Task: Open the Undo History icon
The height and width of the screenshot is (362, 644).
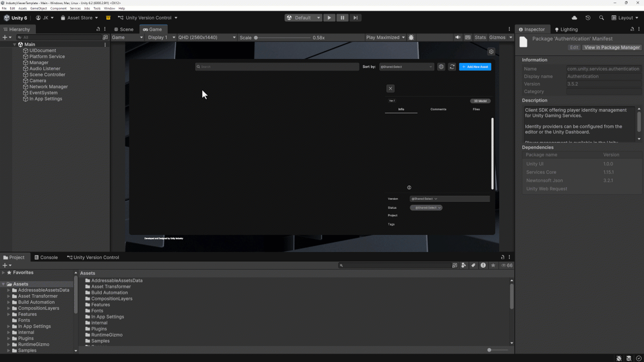Action: [x=588, y=18]
